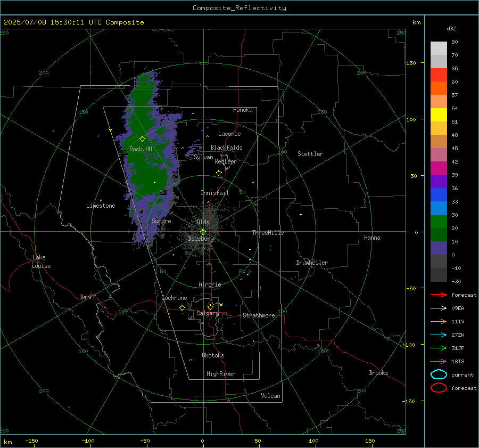Screen dimensions: 479x448
Task: Click the Sylvan label on the map
Action: point(203,157)
